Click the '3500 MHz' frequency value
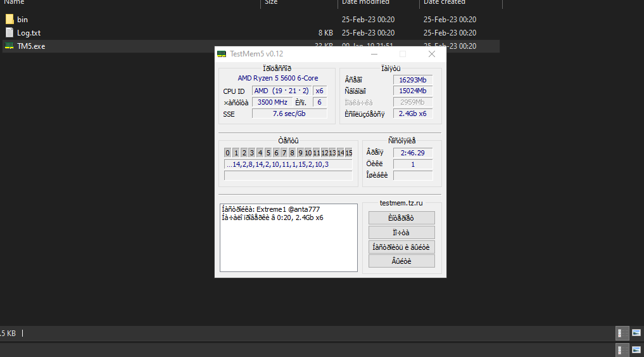Screen dimensions: 644x357 [272, 102]
